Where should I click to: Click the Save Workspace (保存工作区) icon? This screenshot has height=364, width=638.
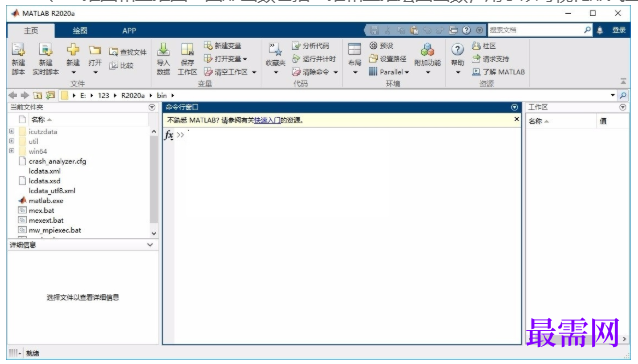(x=187, y=50)
